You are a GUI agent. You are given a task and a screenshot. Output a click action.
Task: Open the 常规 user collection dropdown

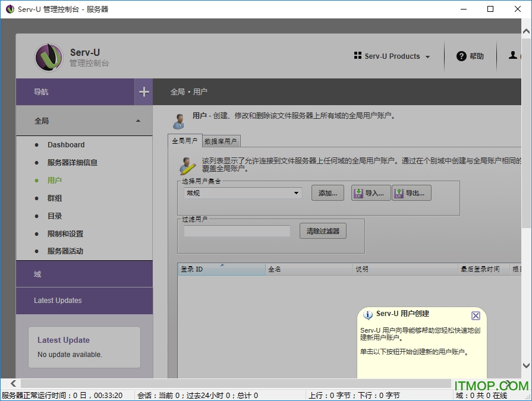click(243, 193)
